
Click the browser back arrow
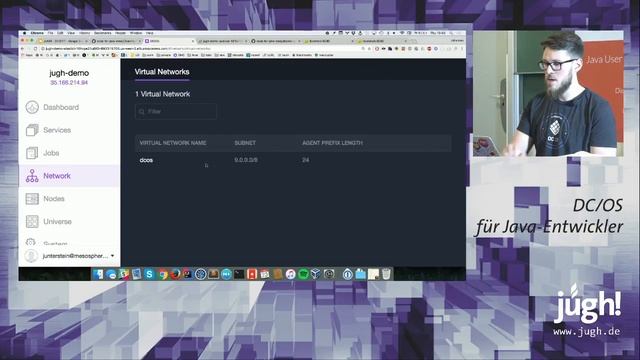(x=23, y=49)
